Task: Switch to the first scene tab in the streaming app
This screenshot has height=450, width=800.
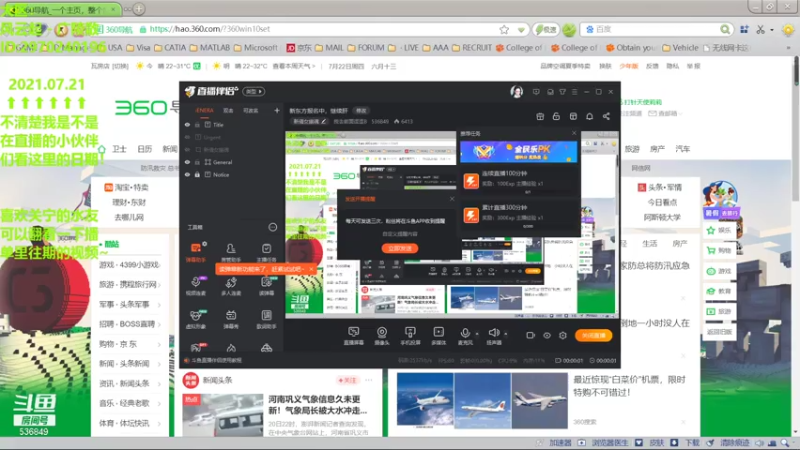Action: point(205,110)
